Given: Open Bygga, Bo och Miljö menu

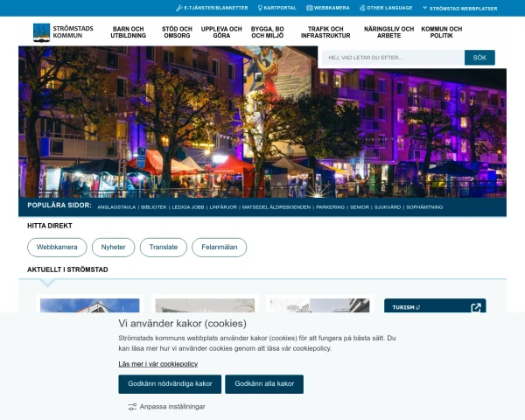Looking at the screenshot, I should 268,32.
